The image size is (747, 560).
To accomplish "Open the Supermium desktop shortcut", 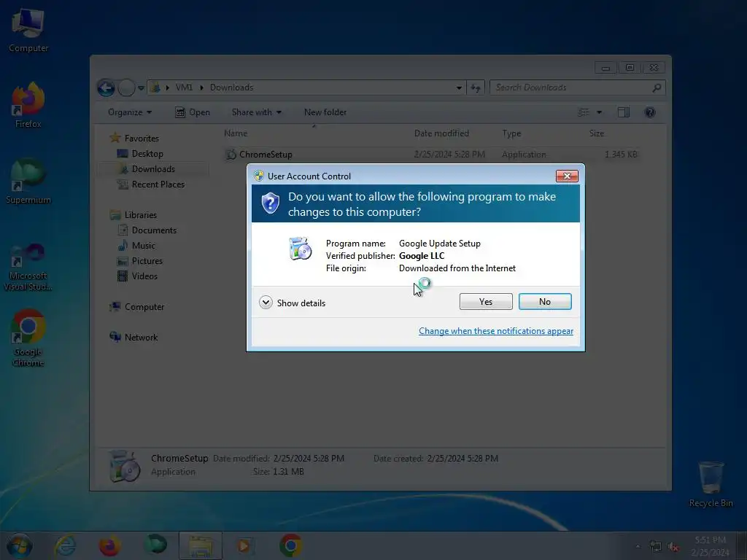I will click(x=28, y=182).
